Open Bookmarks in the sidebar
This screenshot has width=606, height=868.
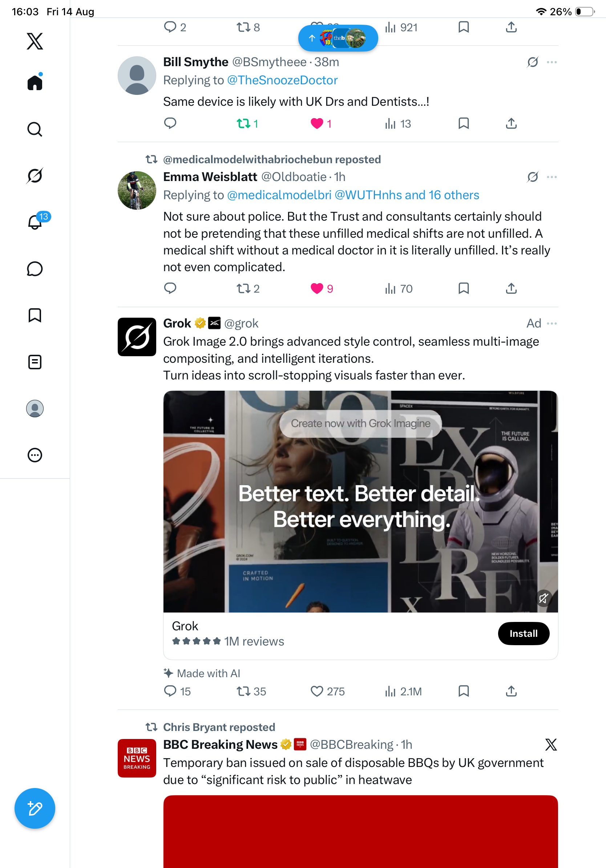pos(35,315)
